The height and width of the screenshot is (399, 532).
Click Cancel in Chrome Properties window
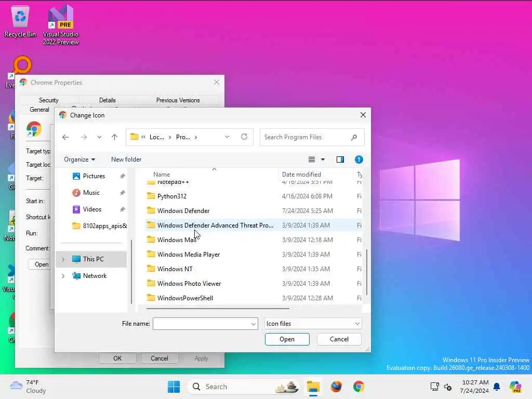click(x=159, y=358)
